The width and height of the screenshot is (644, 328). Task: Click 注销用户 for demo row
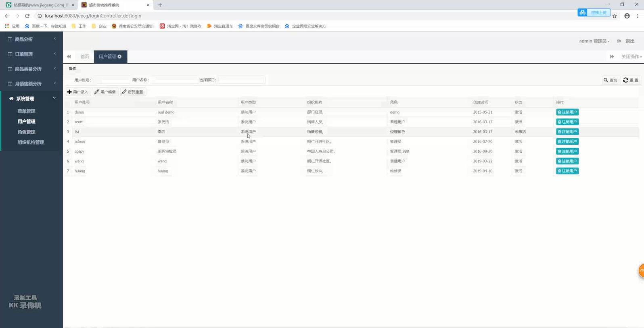tap(567, 112)
